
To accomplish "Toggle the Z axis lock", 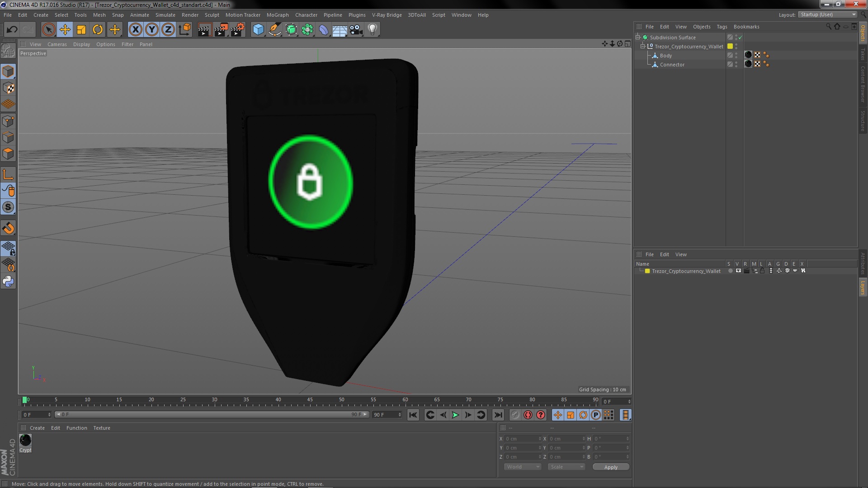I will pyautogui.click(x=168, y=30).
